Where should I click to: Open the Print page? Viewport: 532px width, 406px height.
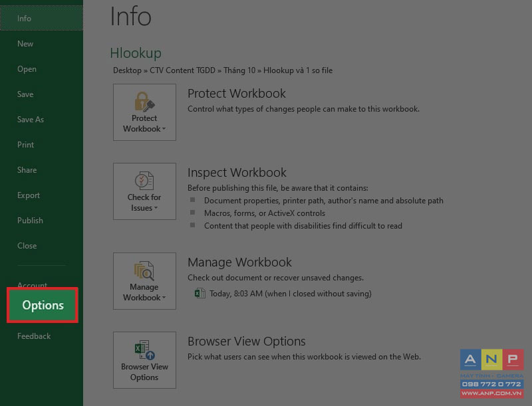25,145
